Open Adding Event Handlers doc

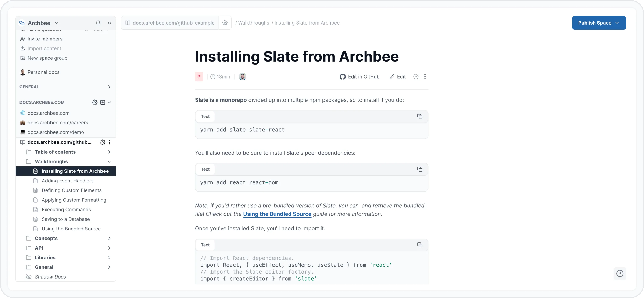tap(68, 181)
